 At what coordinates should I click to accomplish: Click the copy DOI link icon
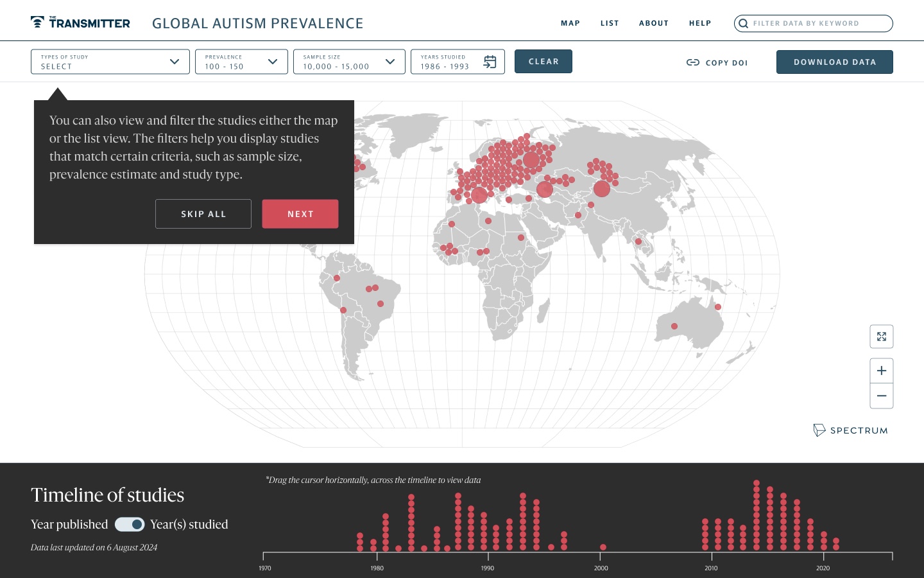[x=693, y=62]
